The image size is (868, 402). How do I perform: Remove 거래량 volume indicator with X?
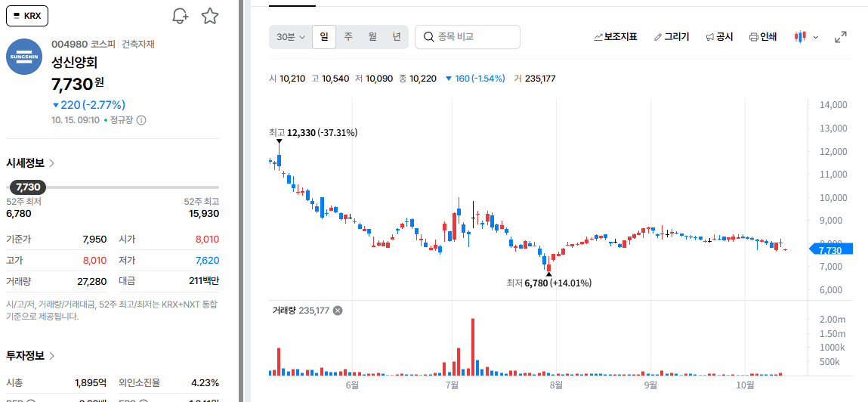[338, 311]
